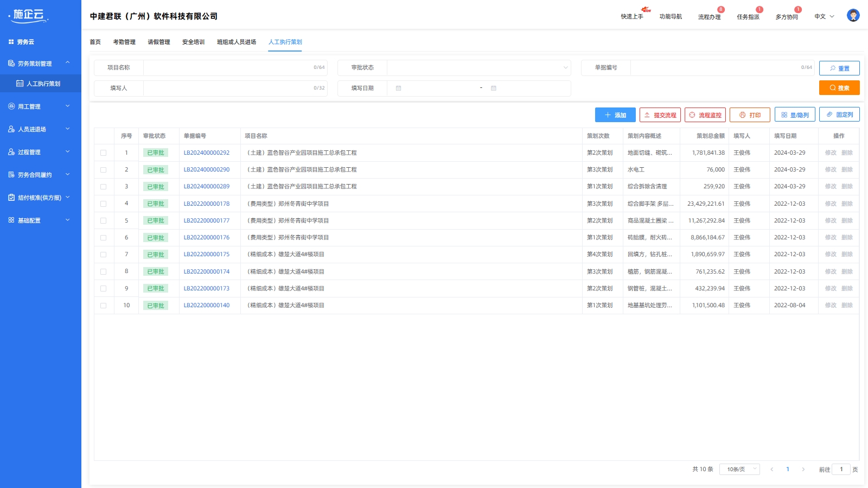
Task: Open the 显/隐列 column settings
Action: 794,115
